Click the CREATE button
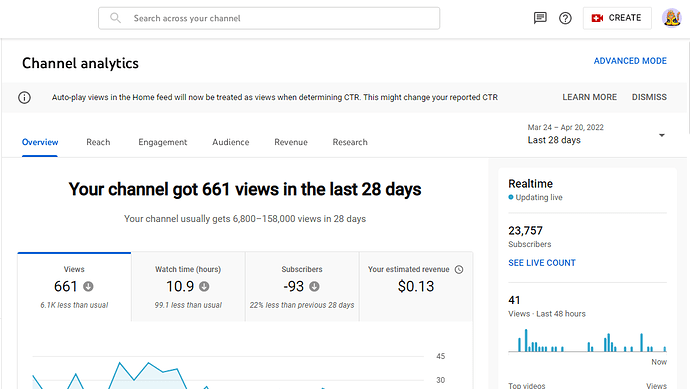 [x=617, y=18]
